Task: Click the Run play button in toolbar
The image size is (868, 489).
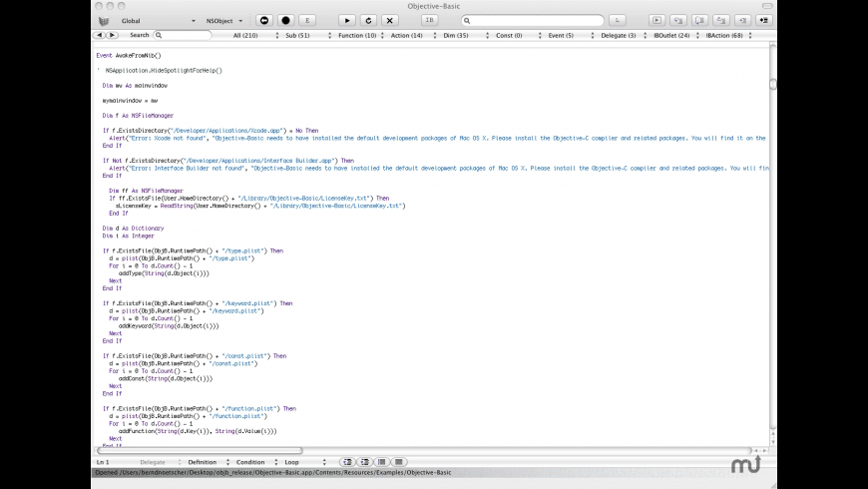Action: pyautogui.click(x=346, y=20)
